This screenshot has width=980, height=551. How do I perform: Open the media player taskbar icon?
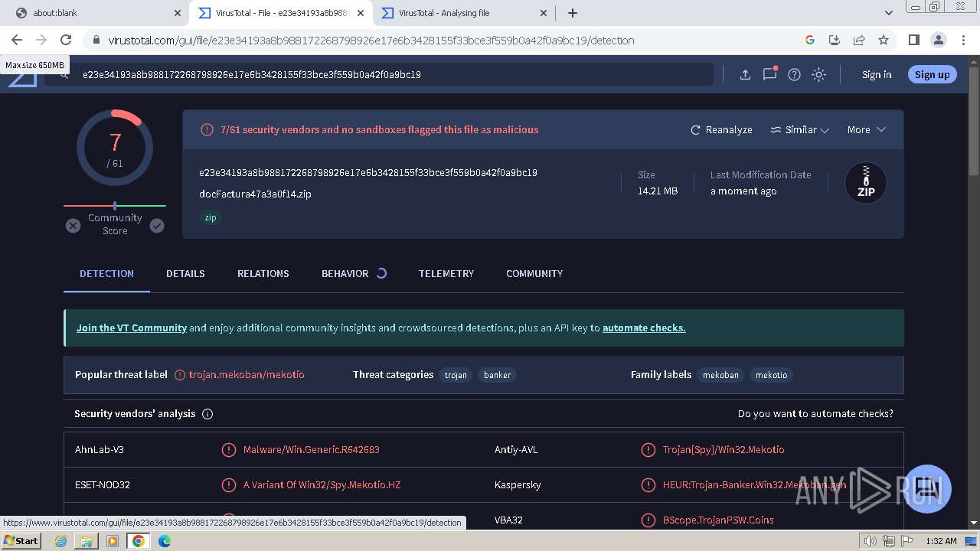click(x=113, y=541)
